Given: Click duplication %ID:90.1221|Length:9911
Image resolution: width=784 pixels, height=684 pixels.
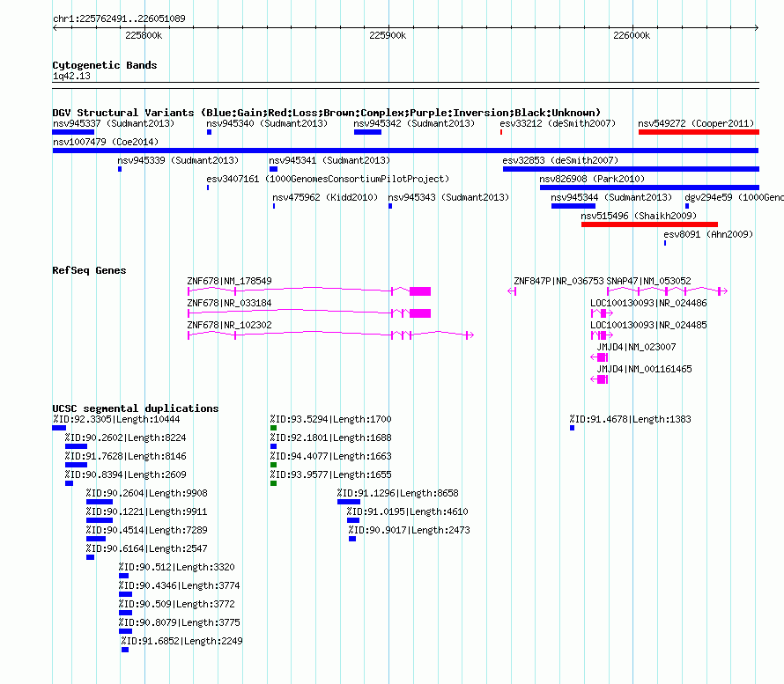Looking at the screenshot, I should 146,511.
